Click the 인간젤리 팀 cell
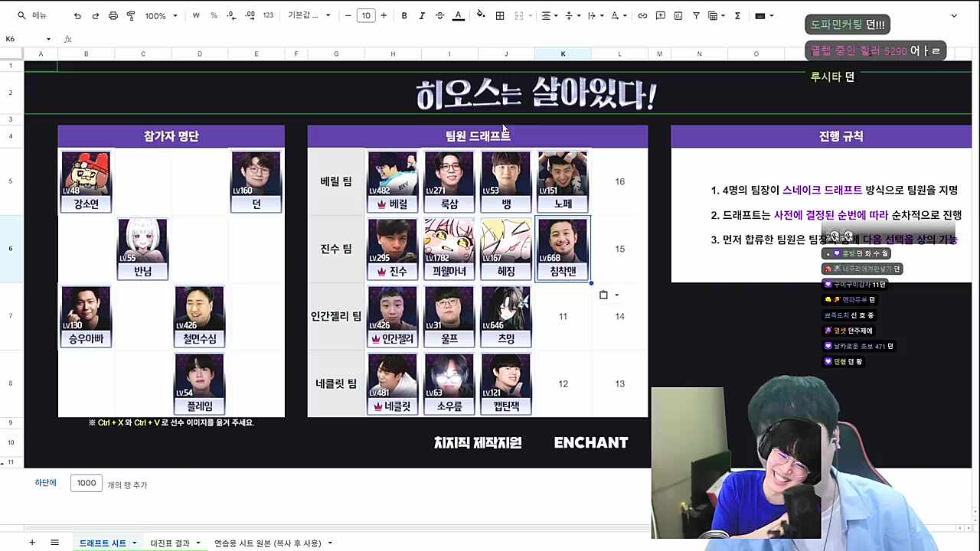 click(336, 316)
